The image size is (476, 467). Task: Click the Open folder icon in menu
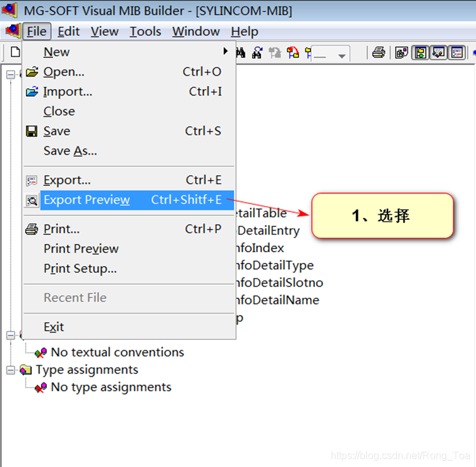[x=32, y=72]
